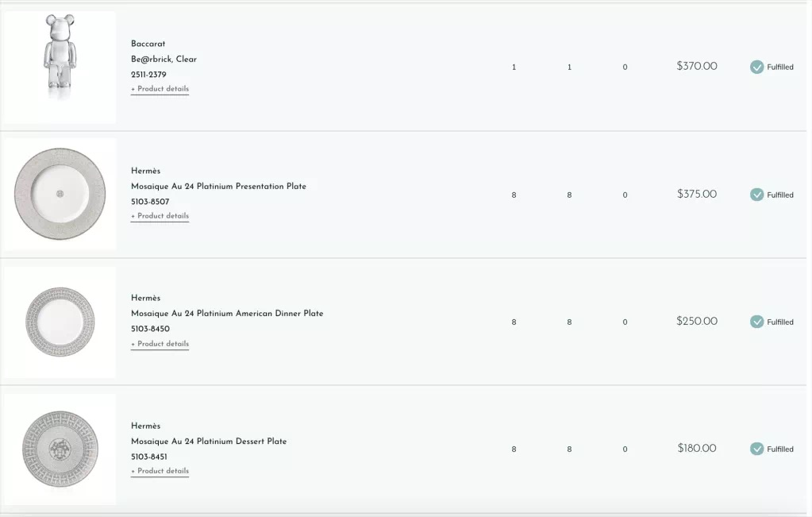The width and height of the screenshot is (812, 517).
Task: Open the American Dinner Plate image
Action: coord(60,322)
